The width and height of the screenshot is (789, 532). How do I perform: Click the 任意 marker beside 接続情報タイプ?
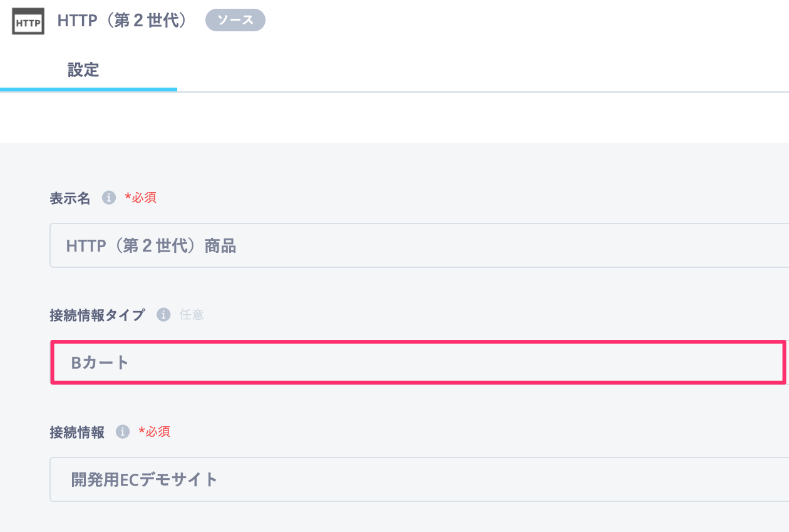coord(192,315)
